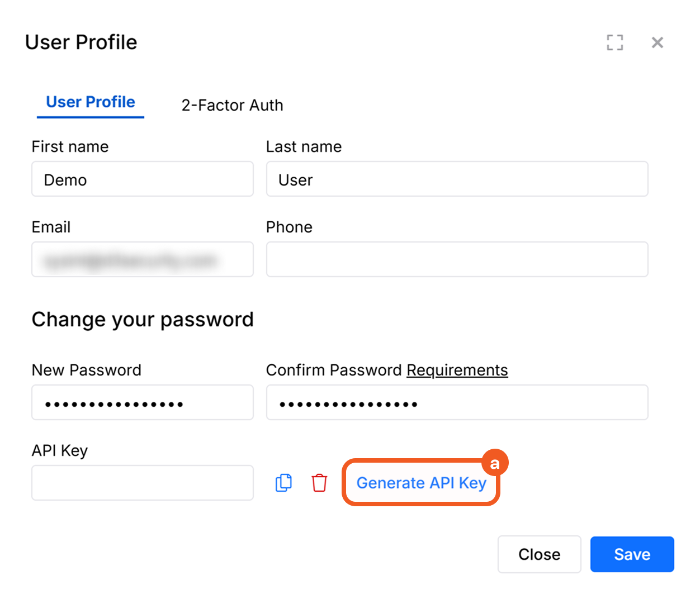The height and width of the screenshot is (599, 700).
Task: Click the empty Phone field
Action: point(457,260)
